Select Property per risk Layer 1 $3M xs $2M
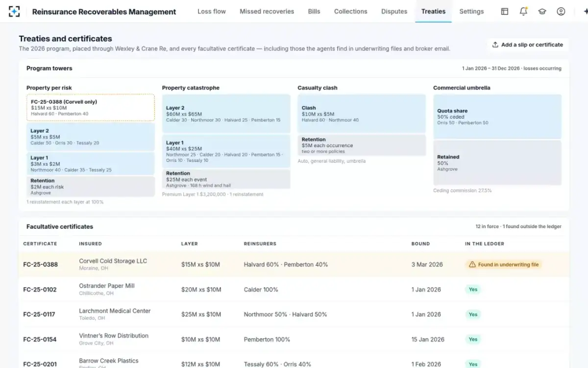The width and height of the screenshot is (588, 368). coord(91,164)
